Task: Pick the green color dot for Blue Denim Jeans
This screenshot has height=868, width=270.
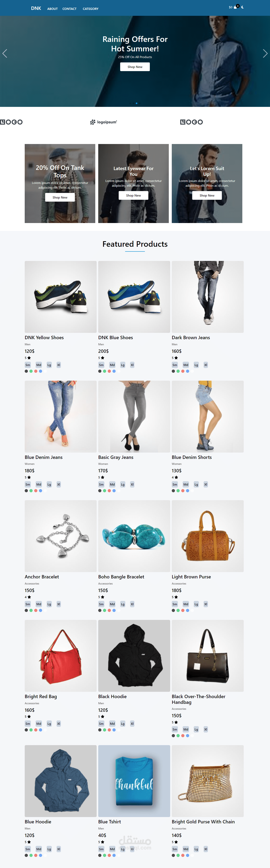Action: tap(31, 491)
